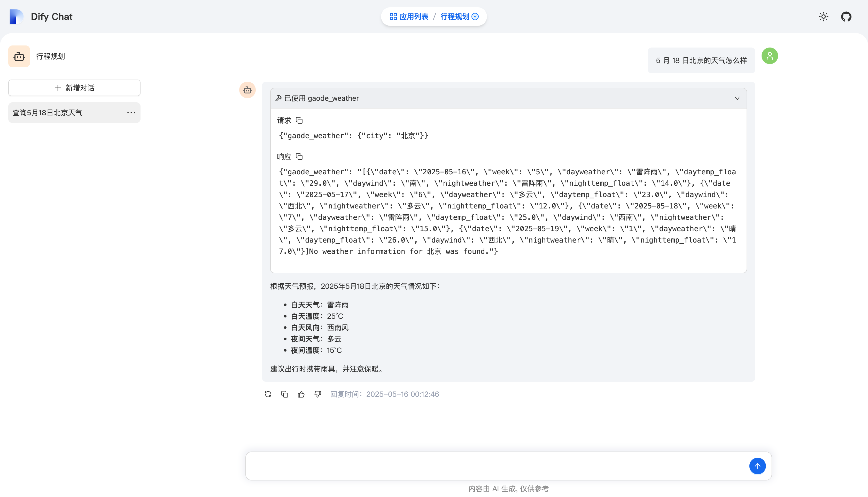Collapse the gaode_weather tool call panel
Viewport: 868px width, 497px height.
tap(737, 98)
